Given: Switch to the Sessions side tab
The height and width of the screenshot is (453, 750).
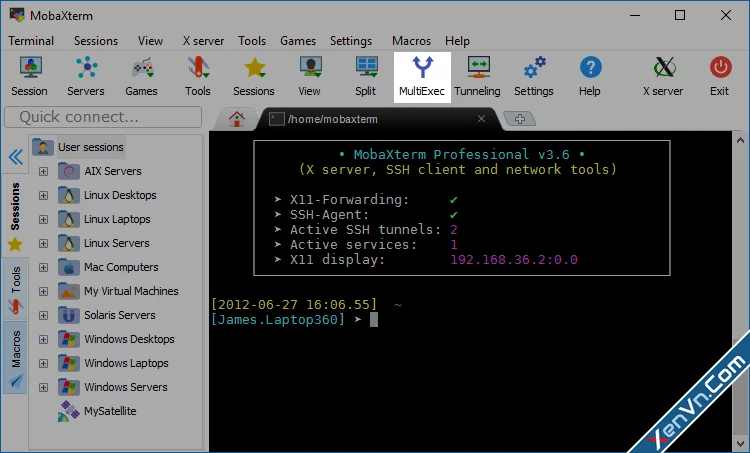Looking at the screenshot, I should point(15,214).
